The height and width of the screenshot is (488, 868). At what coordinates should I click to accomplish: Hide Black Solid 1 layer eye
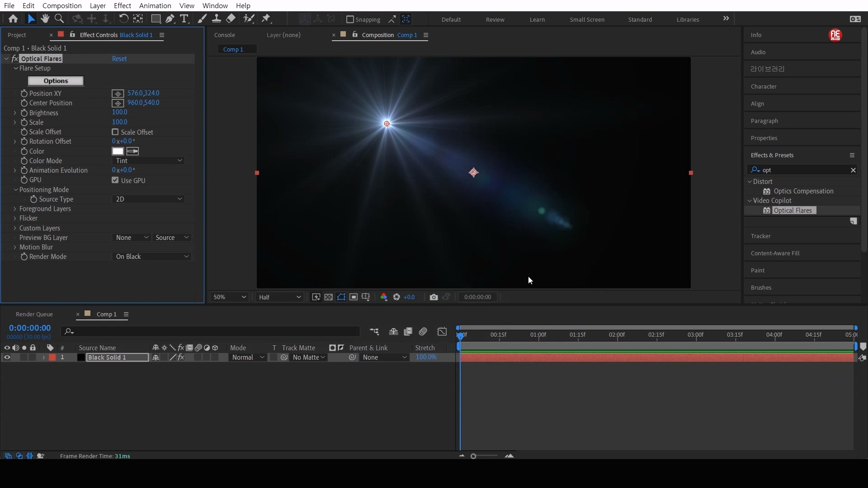pos(7,357)
